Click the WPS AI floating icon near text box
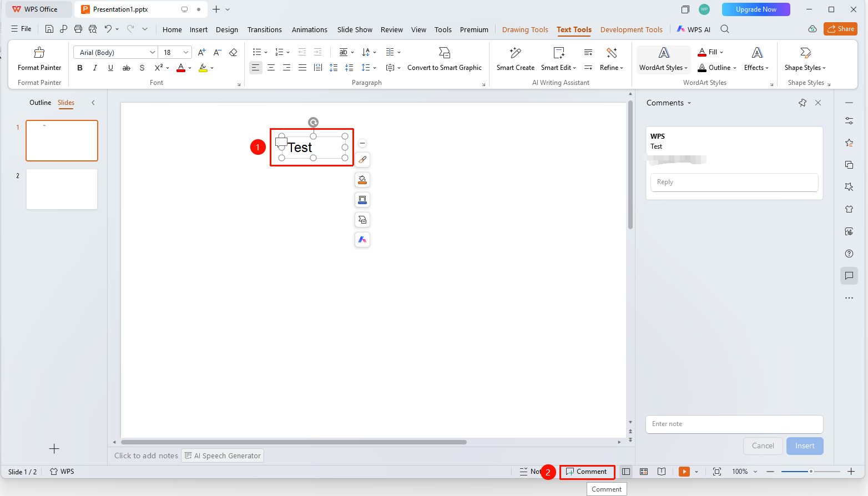 [362, 240]
